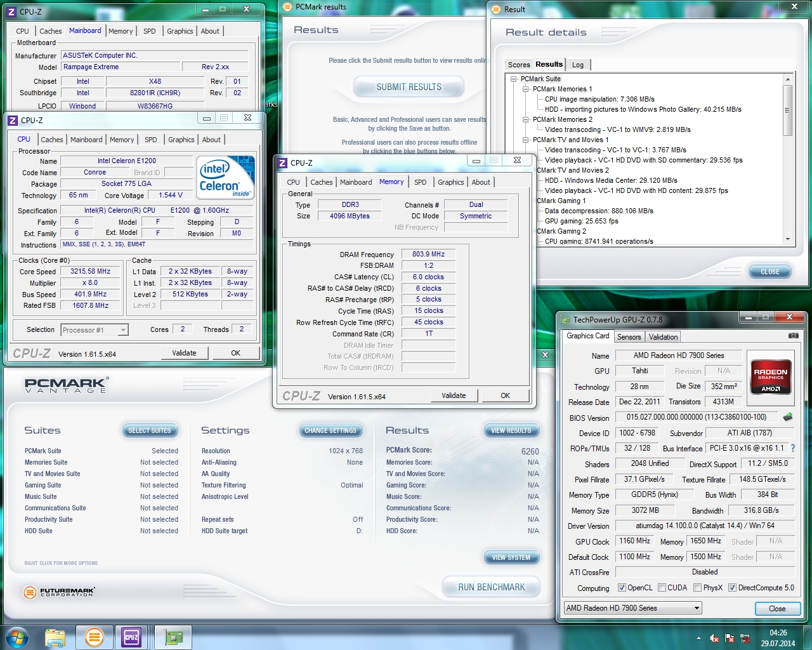
Task: Click the Change Settings button
Action: [331, 431]
